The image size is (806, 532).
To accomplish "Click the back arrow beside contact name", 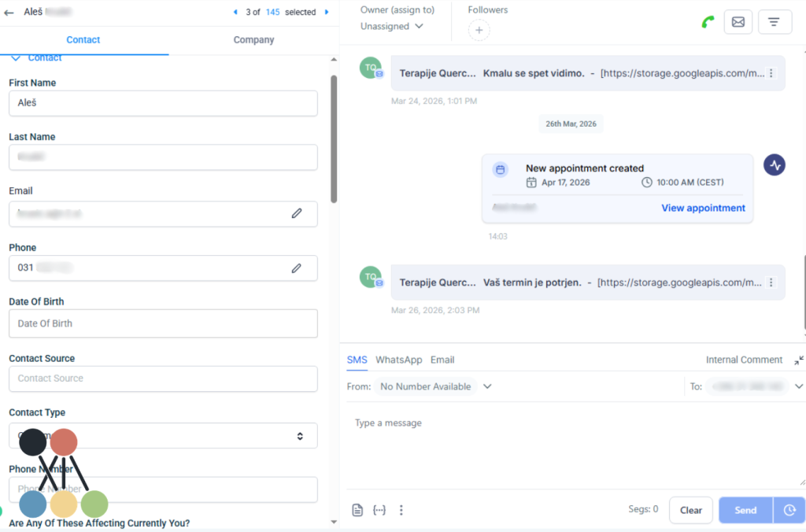I will coord(9,13).
